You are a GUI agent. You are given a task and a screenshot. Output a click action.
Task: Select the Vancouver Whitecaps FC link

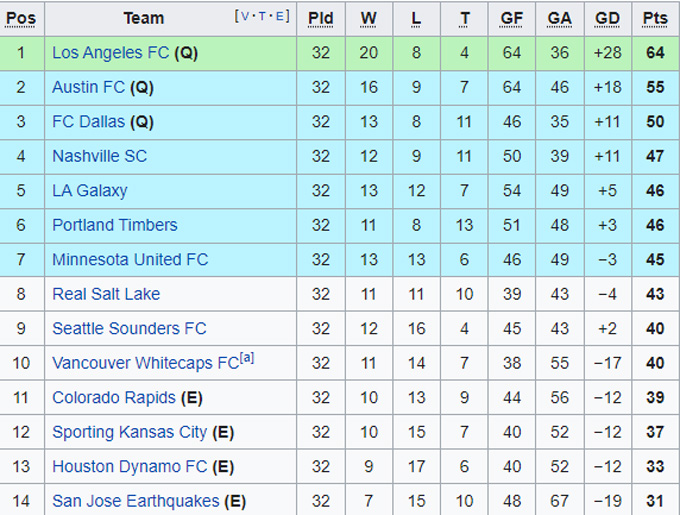click(x=145, y=363)
